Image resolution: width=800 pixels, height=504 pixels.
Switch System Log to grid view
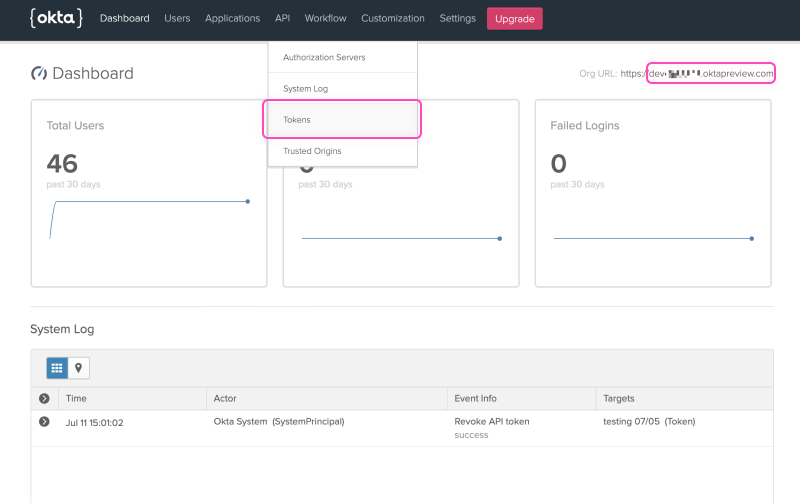(57, 368)
